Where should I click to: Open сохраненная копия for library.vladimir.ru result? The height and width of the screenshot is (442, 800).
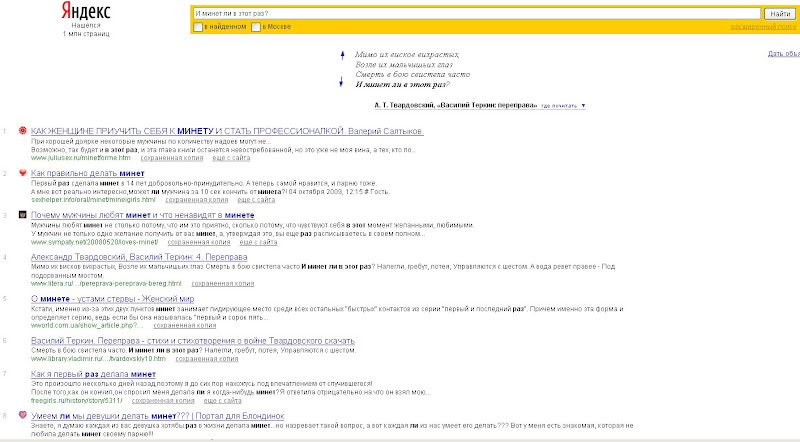[207, 359]
